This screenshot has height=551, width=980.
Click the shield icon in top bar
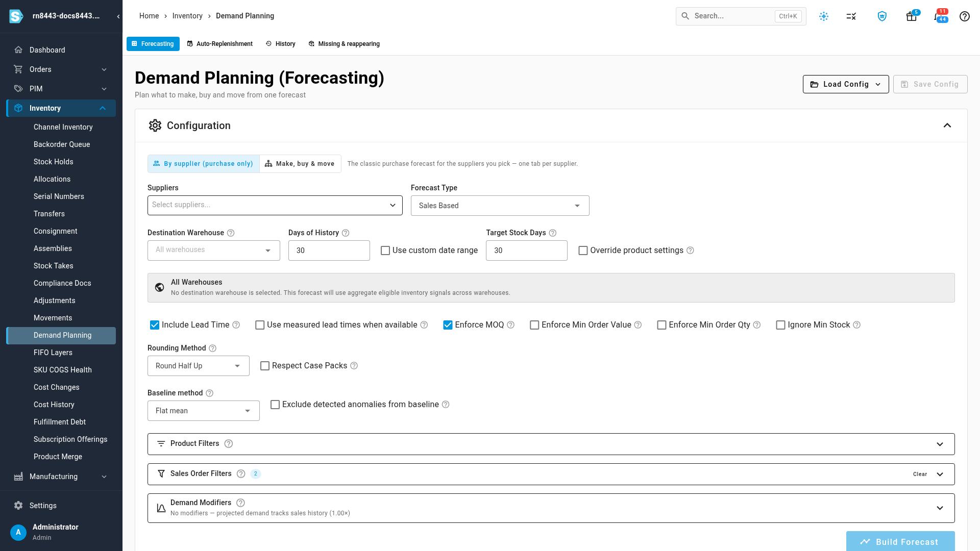click(x=882, y=16)
